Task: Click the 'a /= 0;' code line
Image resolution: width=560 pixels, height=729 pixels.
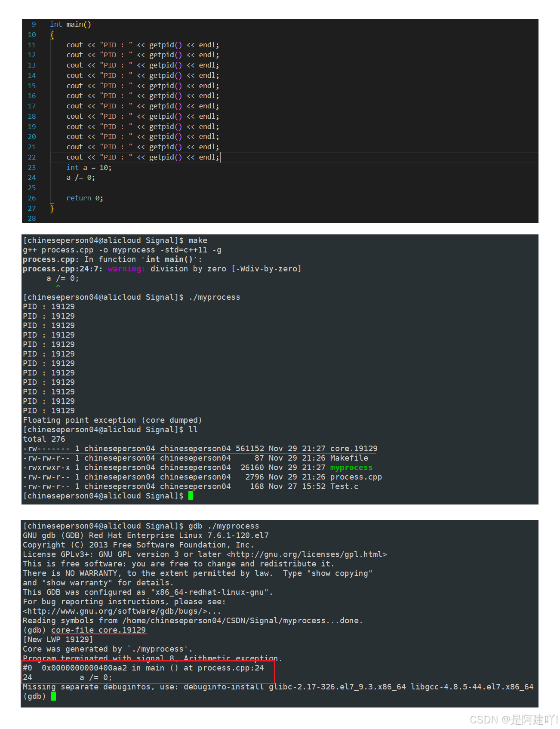Action: point(80,178)
